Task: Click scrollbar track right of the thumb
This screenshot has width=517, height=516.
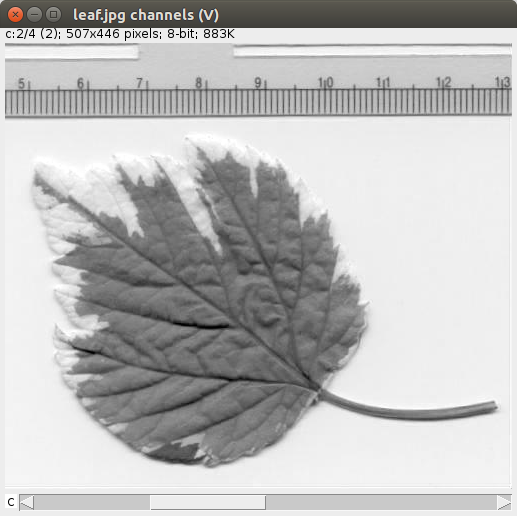Action: (381, 502)
